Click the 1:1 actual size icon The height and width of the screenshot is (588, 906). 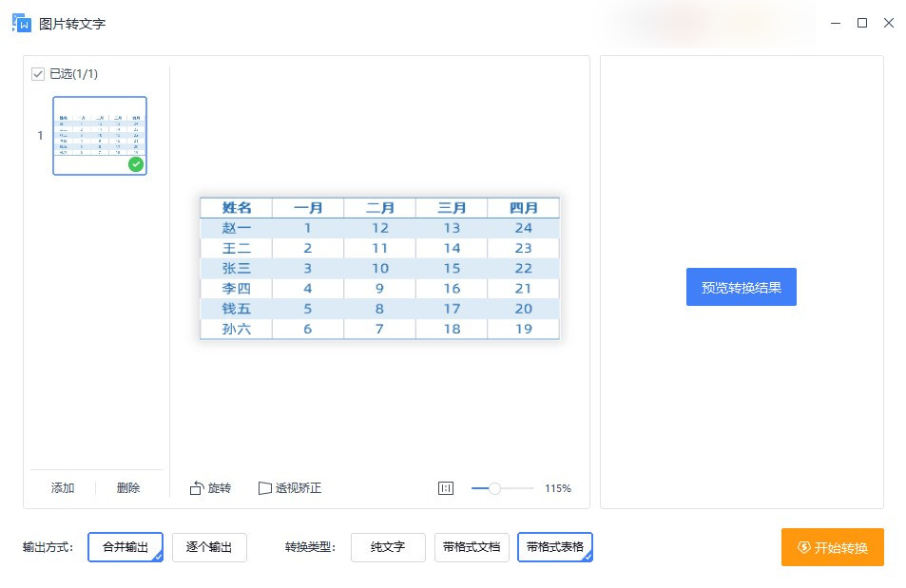click(445, 487)
